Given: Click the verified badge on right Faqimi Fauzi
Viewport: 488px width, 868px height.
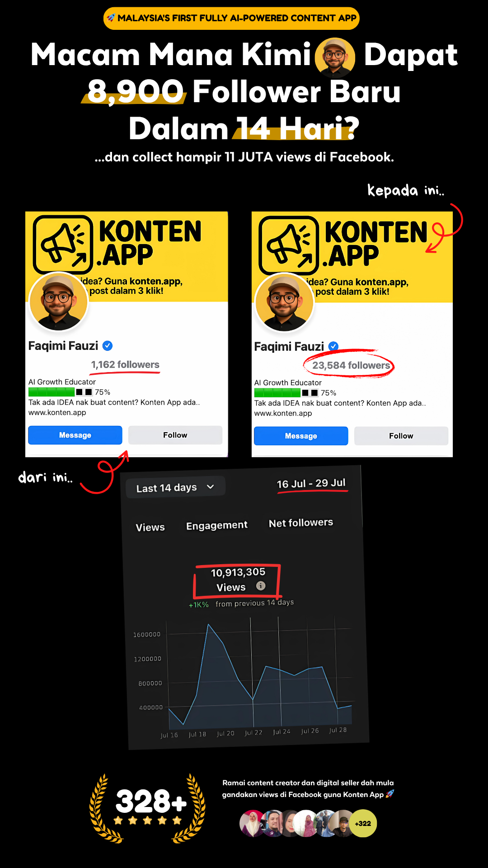Looking at the screenshot, I should coord(333,347).
